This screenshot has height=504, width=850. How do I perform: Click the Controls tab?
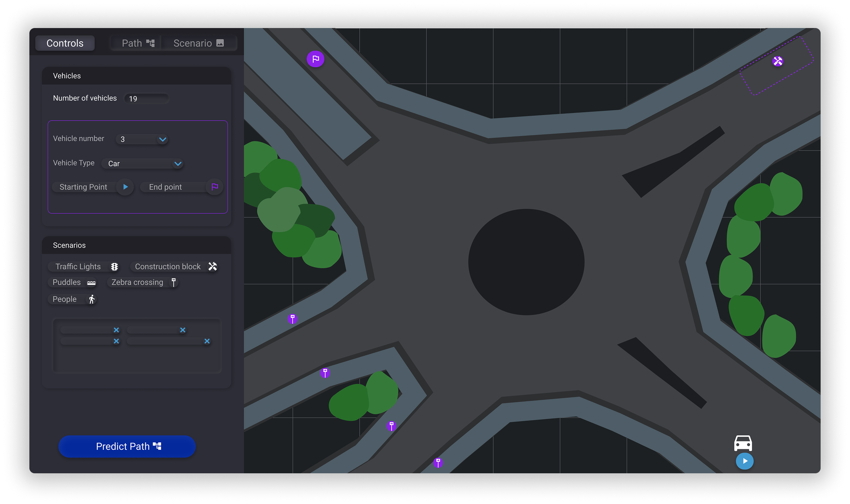[65, 43]
